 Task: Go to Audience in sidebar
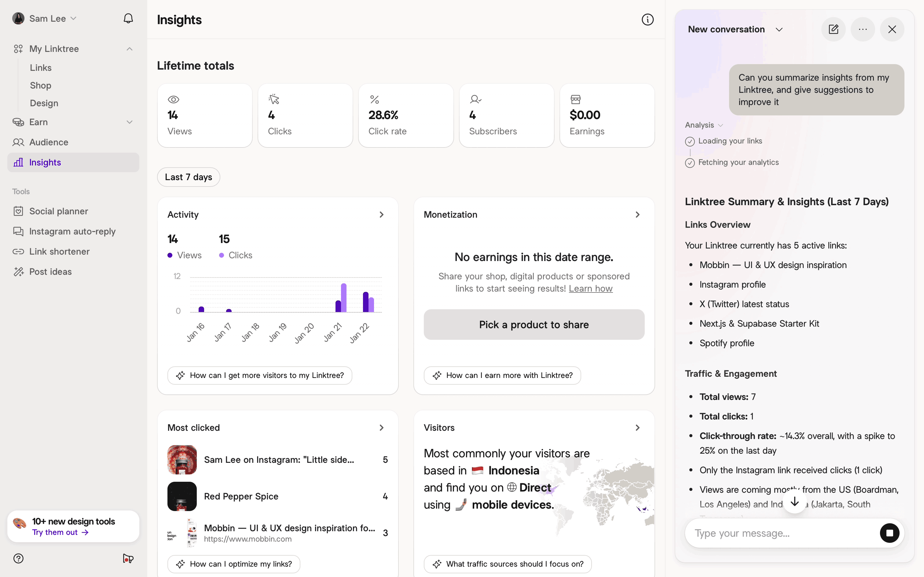click(49, 142)
